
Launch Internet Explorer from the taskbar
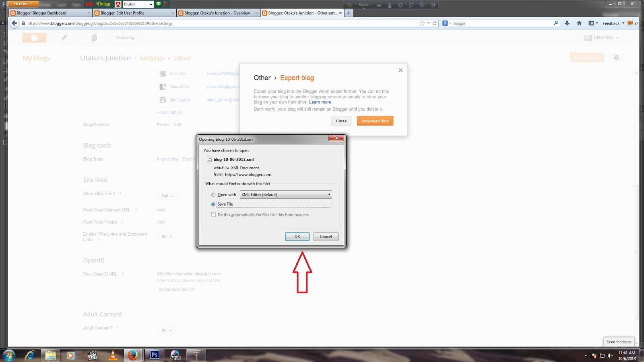coord(30,355)
